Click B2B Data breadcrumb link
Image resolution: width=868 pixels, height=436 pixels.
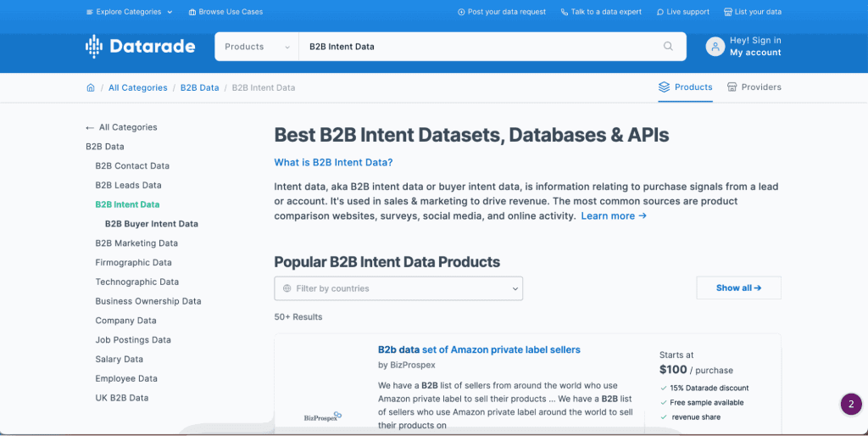pyautogui.click(x=200, y=87)
